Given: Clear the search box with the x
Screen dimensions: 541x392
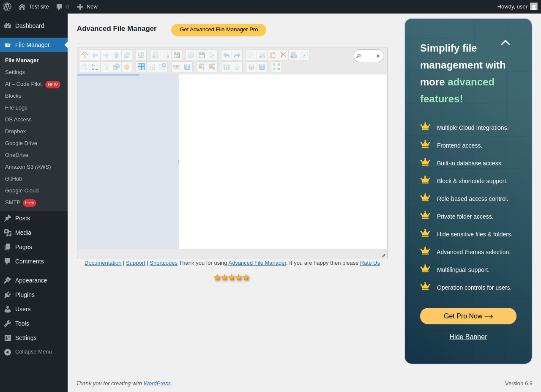Looking at the screenshot, I should (x=378, y=56).
